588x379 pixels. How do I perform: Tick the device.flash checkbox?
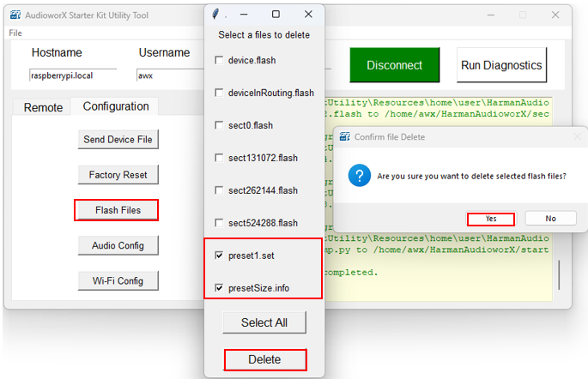point(219,60)
